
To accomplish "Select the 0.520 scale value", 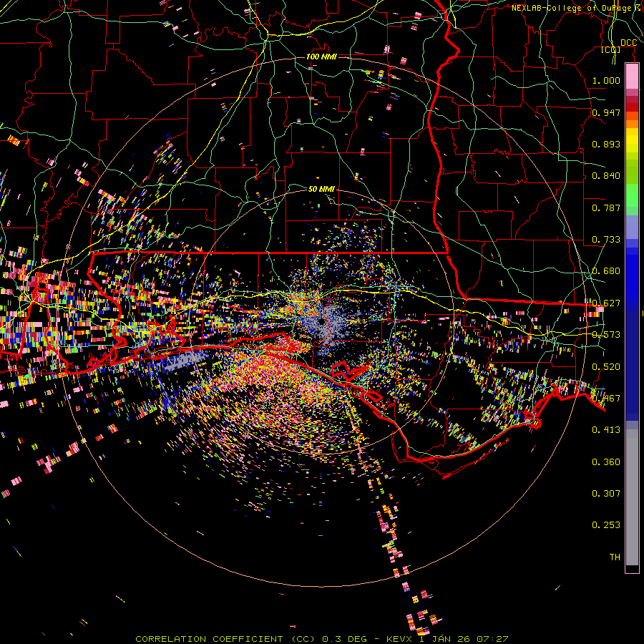I will [606, 366].
